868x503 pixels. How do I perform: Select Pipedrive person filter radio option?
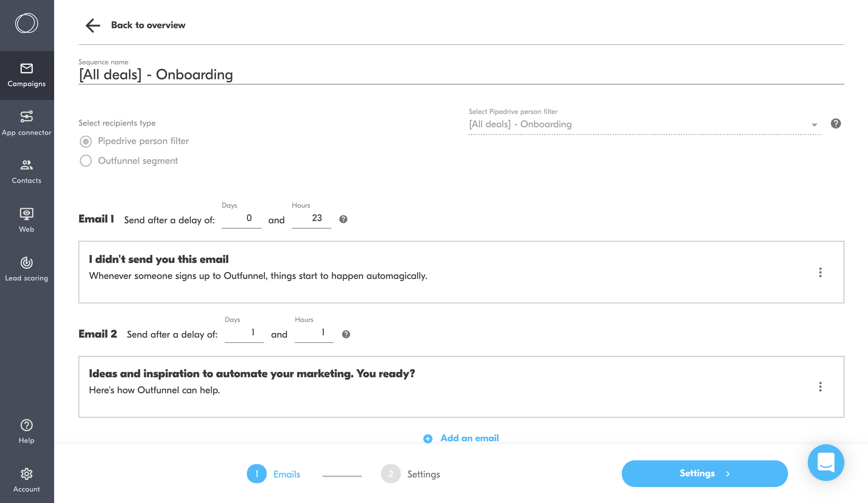point(86,141)
